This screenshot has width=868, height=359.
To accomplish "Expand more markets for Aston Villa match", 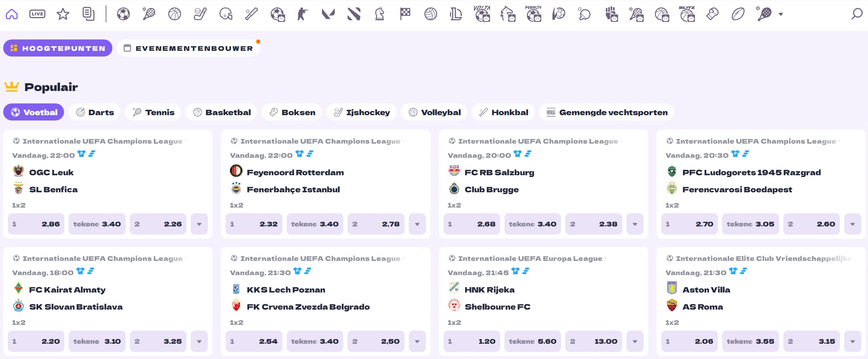I will pos(853,342).
